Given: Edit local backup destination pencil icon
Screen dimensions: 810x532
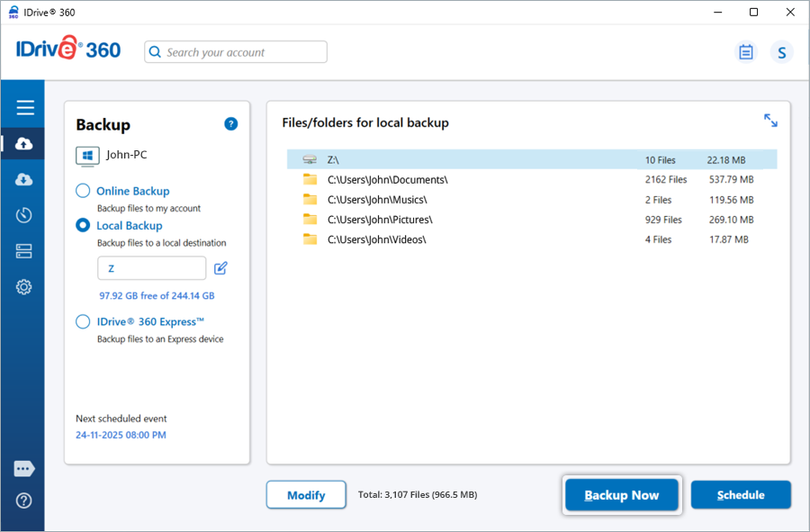Looking at the screenshot, I should click(x=220, y=268).
